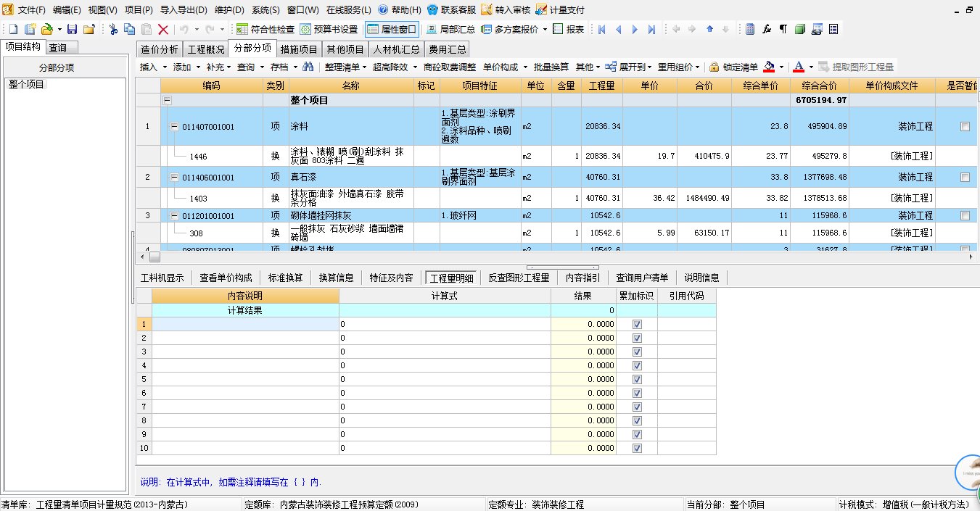Viewport: 980px width, 511px height.
Task: Toggle 累加标识 checkbox in detail row 7
Action: point(637,407)
